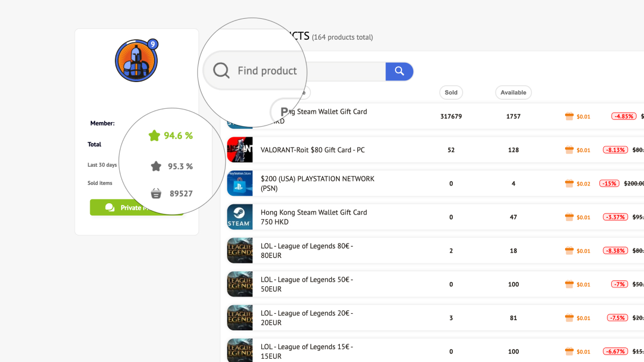Click cashback icon for League of Legends 15€

569,351
